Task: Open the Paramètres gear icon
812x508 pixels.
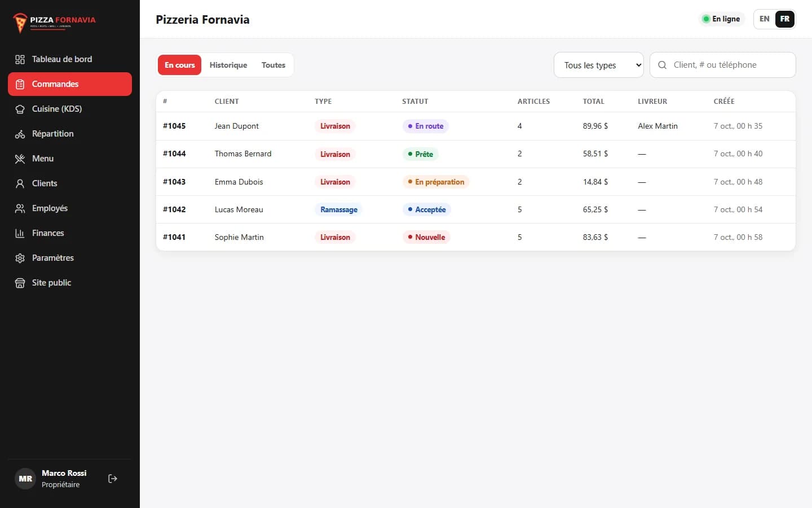Action: (20, 258)
